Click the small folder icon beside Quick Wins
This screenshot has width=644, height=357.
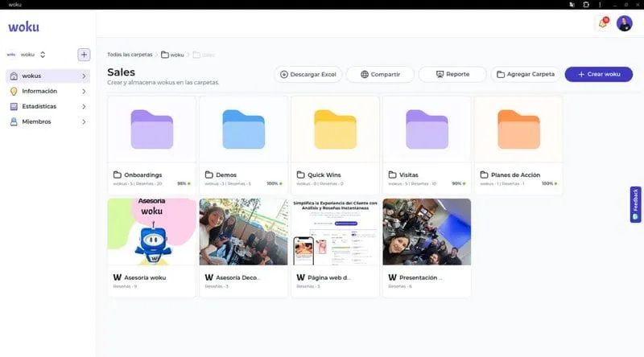tap(300, 174)
